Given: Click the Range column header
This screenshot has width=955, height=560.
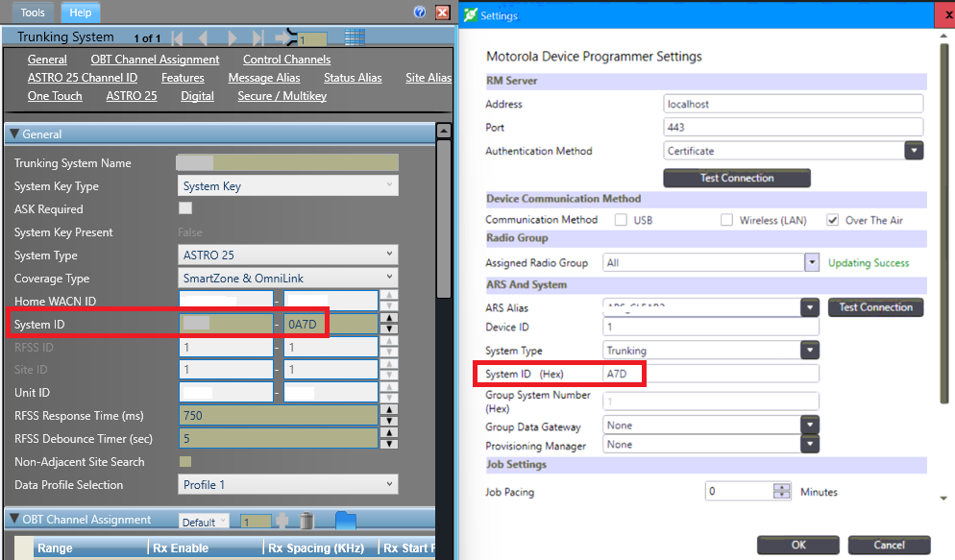Looking at the screenshot, I should [90, 548].
